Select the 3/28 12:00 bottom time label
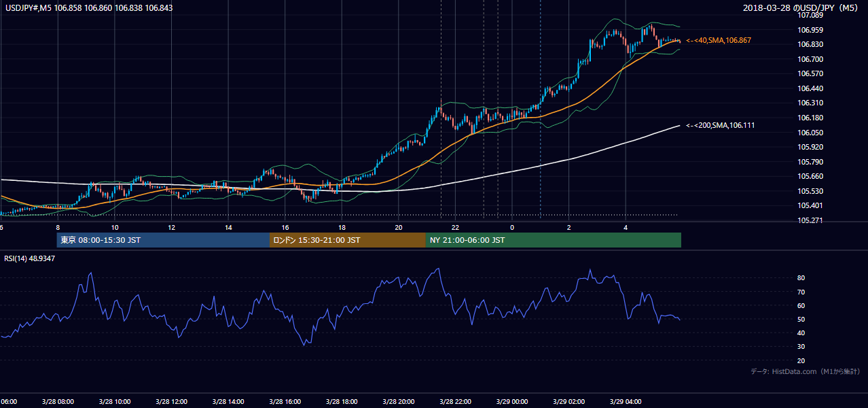This screenshot has width=868, height=408. tap(171, 402)
